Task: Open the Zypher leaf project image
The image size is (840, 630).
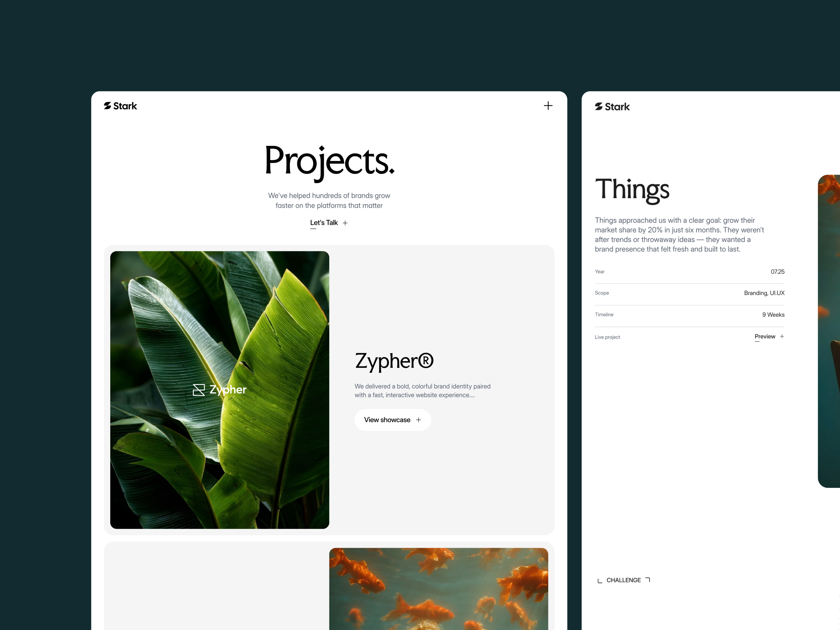Action: [x=219, y=390]
